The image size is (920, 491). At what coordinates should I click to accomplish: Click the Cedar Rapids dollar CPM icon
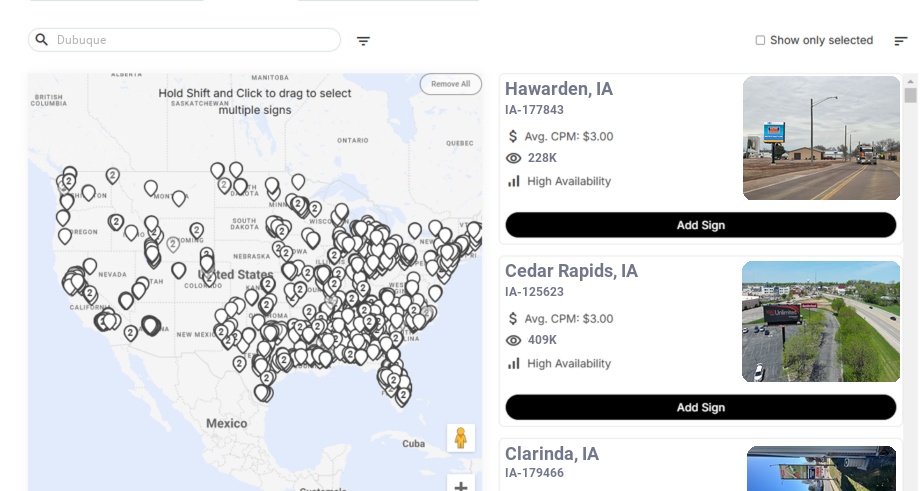[514, 319]
